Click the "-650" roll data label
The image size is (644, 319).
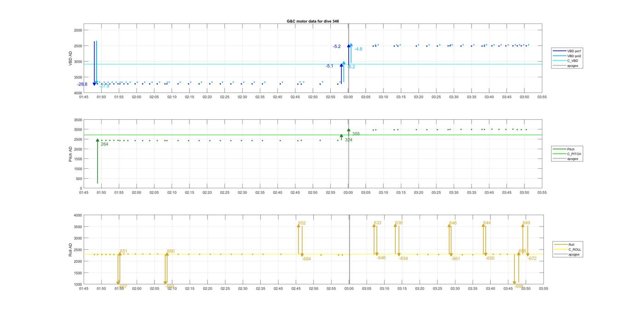point(490,258)
